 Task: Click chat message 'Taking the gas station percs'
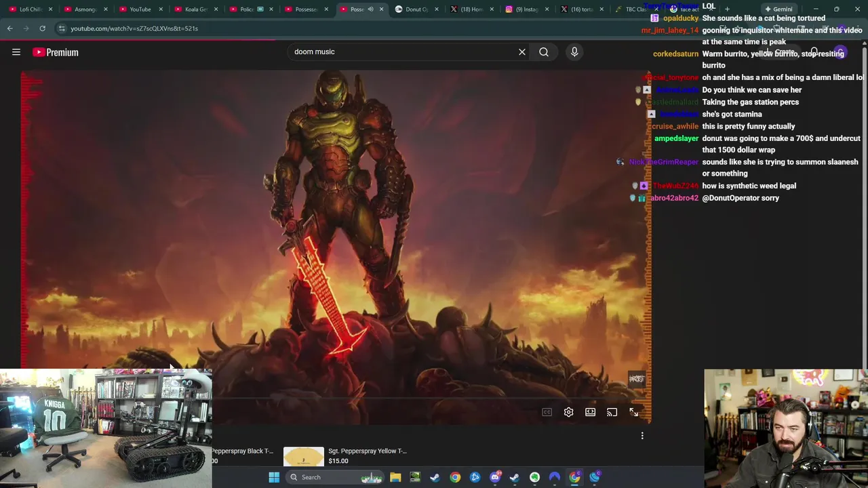751,102
